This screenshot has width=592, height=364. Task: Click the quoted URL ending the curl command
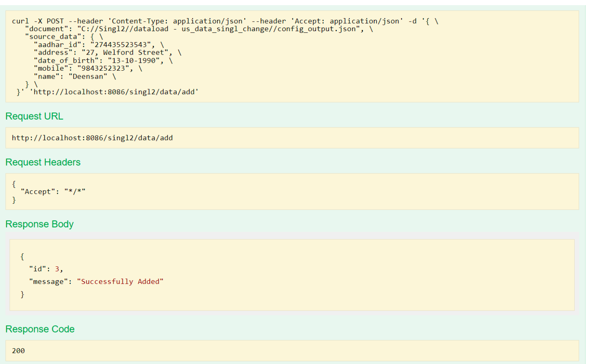[x=114, y=92]
